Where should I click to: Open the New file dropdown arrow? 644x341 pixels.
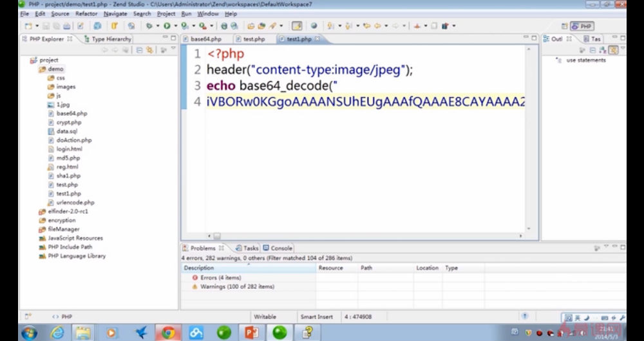point(37,26)
